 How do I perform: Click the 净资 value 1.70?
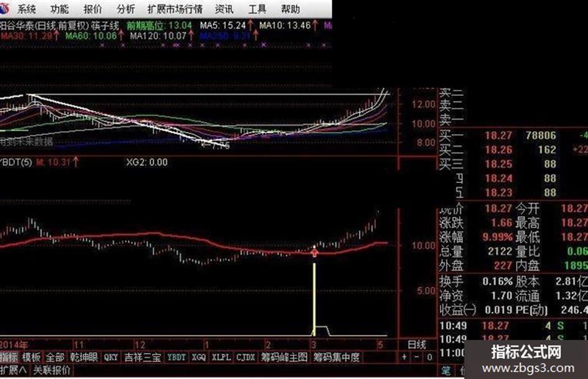502,296
